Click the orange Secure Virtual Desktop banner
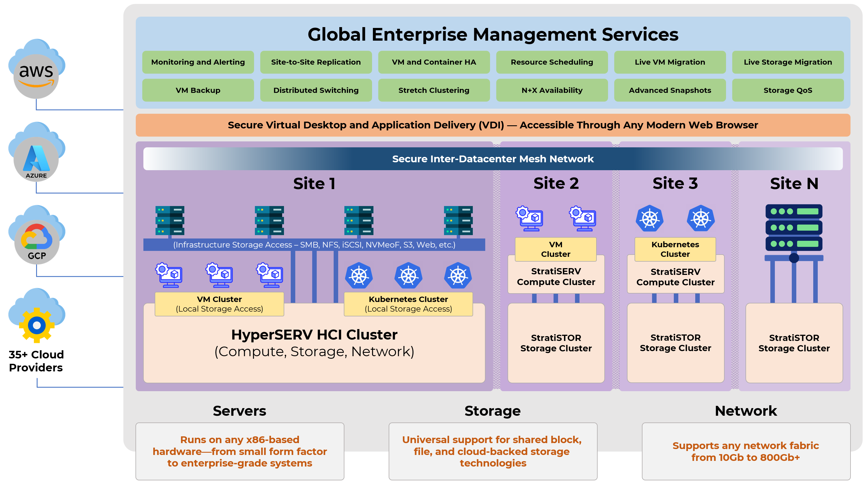The height and width of the screenshot is (486, 868). (x=493, y=125)
